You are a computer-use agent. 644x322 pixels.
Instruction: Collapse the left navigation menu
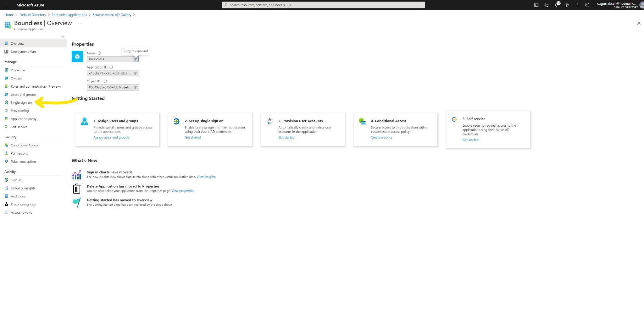coord(63,37)
